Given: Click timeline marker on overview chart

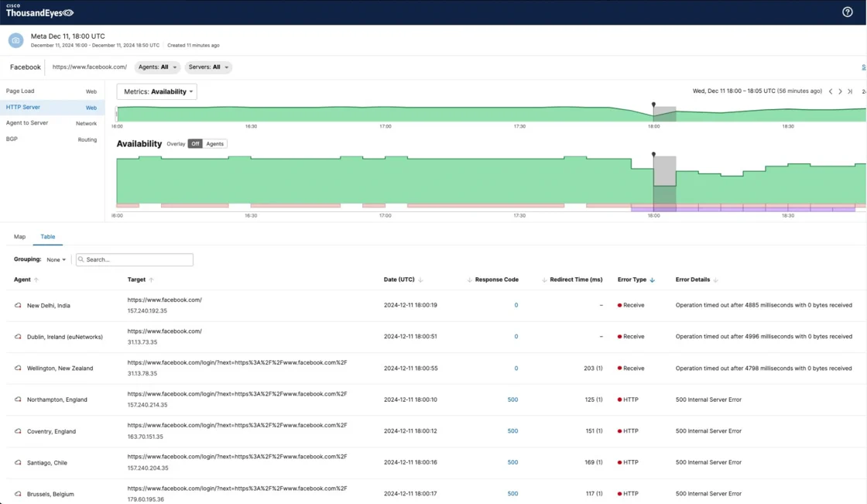Looking at the screenshot, I should 653,105.
